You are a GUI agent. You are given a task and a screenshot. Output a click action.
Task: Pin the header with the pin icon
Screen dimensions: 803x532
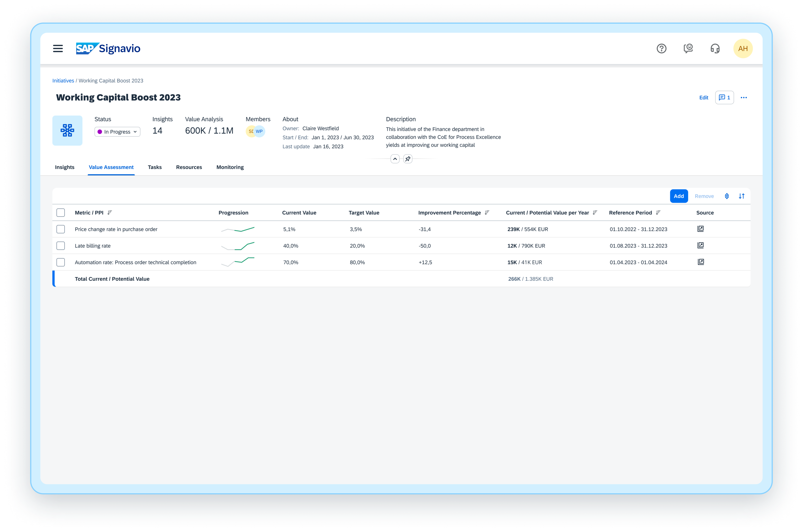point(408,159)
